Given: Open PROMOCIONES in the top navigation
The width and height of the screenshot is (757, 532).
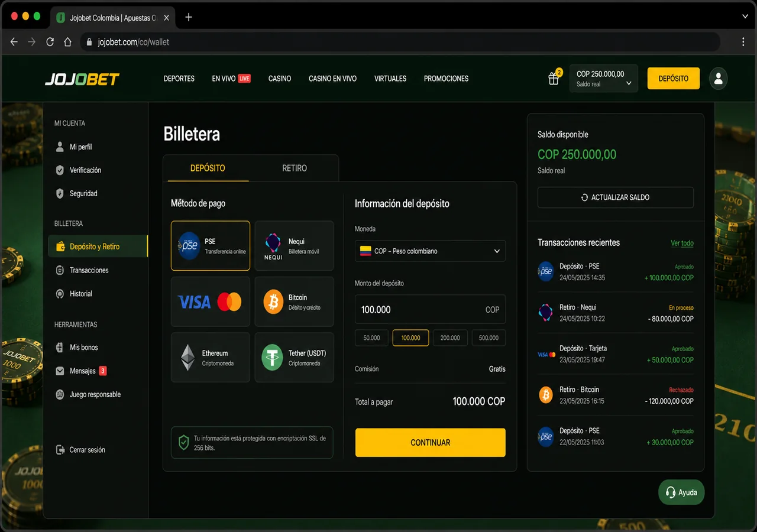Looking at the screenshot, I should click(446, 79).
